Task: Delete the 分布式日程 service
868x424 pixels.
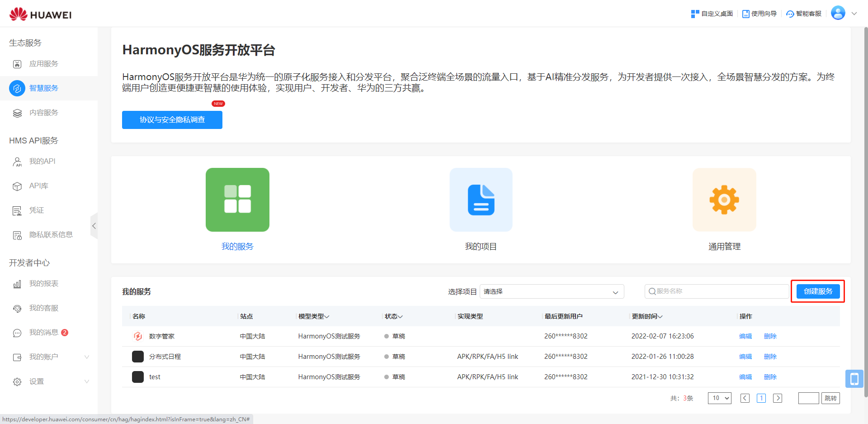Action: coord(770,357)
